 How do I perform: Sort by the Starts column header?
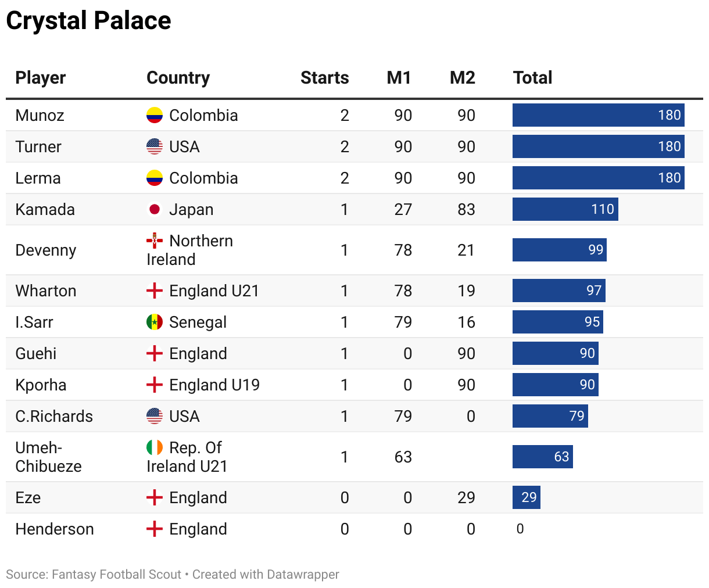tap(324, 78)
